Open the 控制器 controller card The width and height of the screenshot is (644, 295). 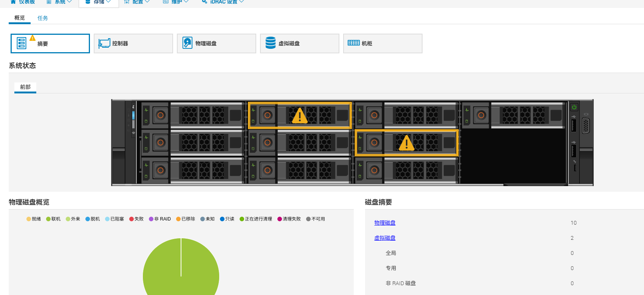click(x=133, y=43)
